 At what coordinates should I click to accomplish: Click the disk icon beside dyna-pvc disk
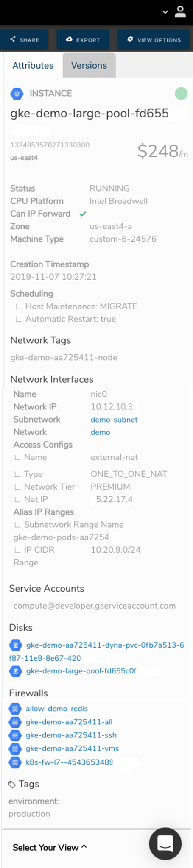click(x=15, y=645)
